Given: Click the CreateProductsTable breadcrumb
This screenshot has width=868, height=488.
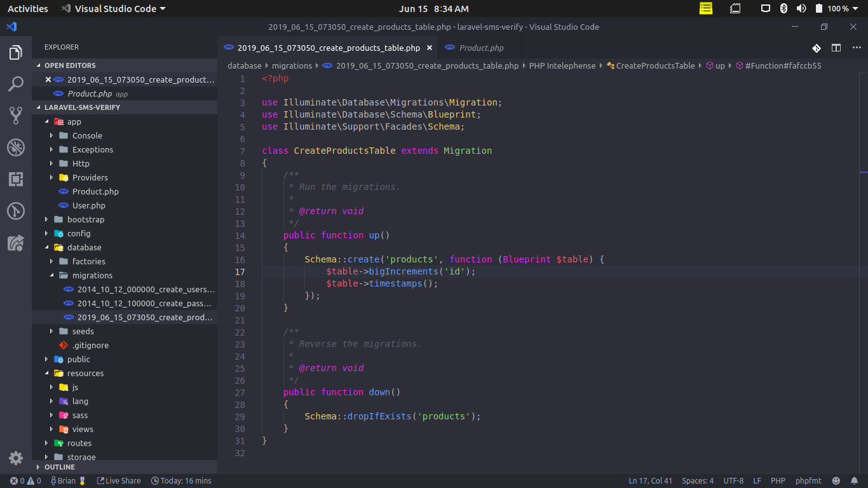Looking at the screenshot, I should pyautogui.click(x=651, y=65).
